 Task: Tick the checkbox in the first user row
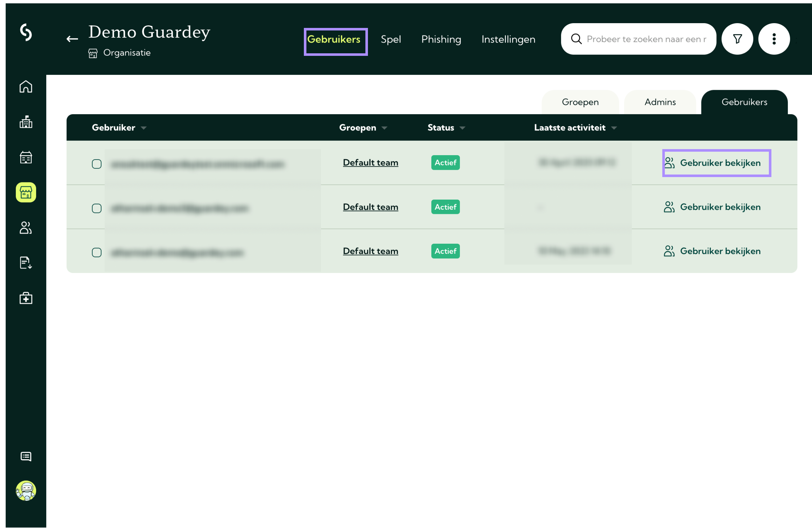(x=96, y=164)
